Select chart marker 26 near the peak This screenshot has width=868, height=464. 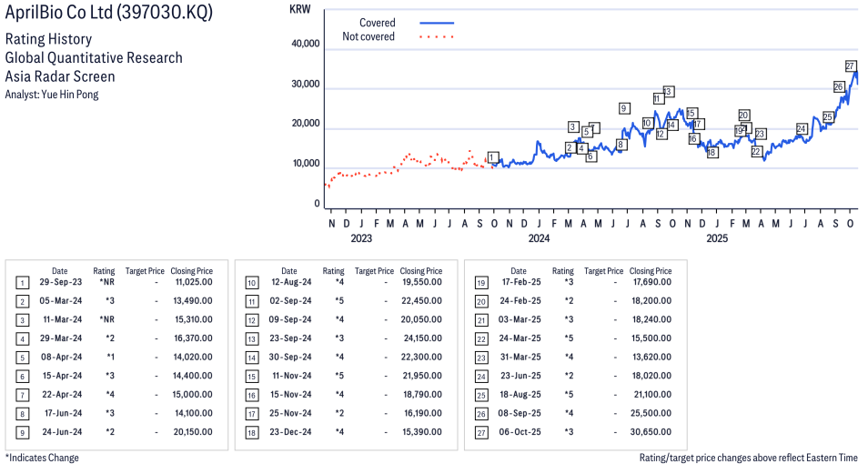point(838,86)
